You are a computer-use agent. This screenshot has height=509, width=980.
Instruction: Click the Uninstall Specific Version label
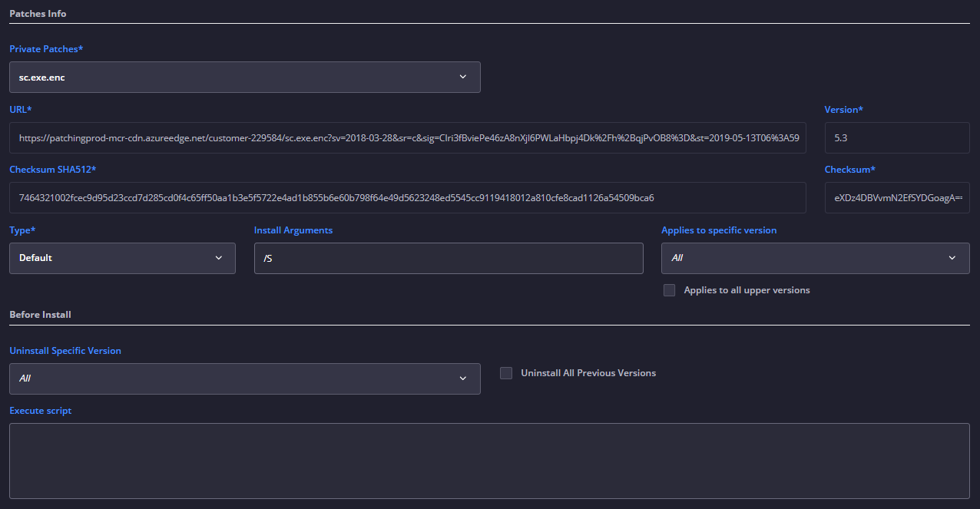coord(65,351)
